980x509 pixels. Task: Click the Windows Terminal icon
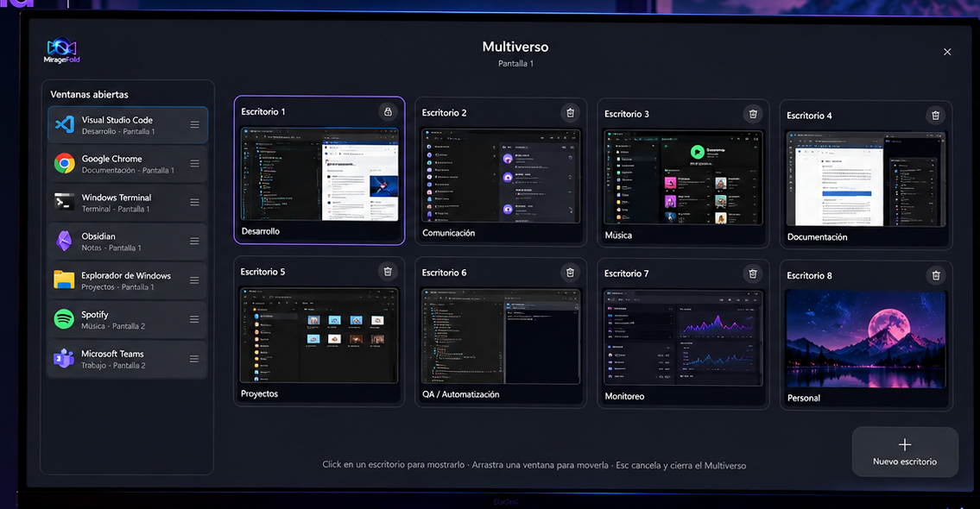click(65, 203)
